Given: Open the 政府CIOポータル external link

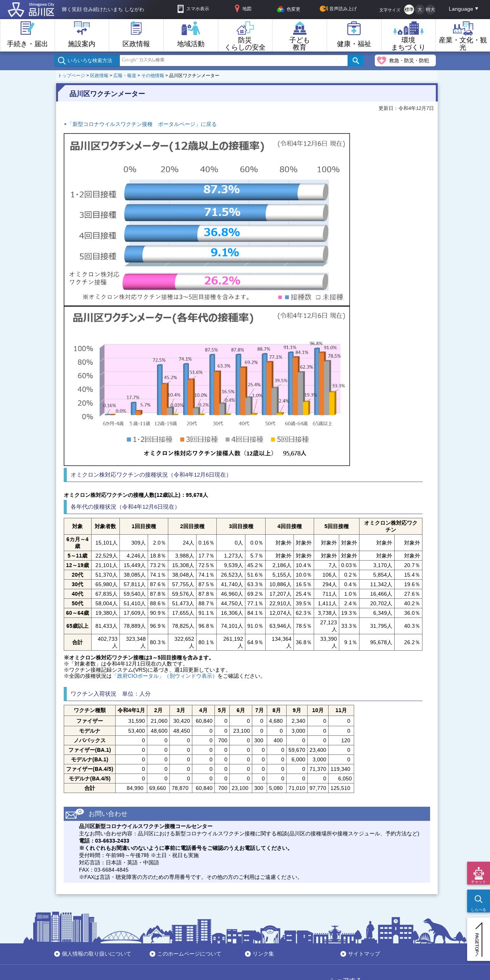Looking at the screenshot, I should tap(164, 676).
